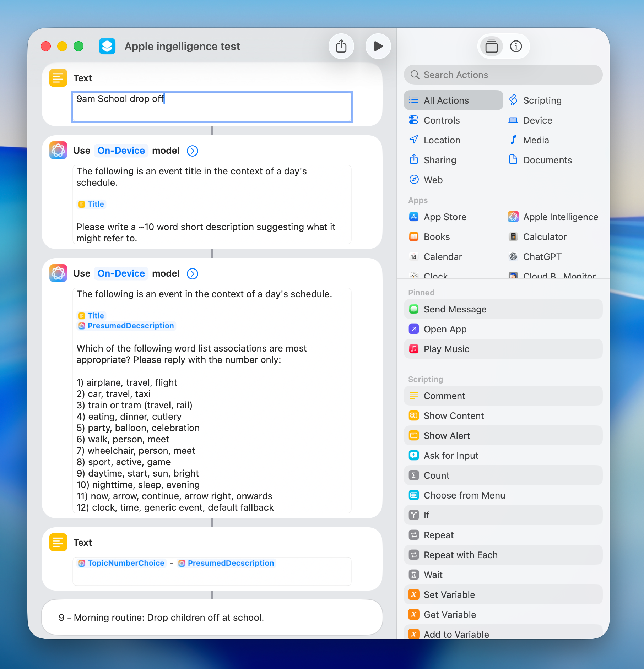Expand details of the first model action
The width and height of the screenshot is (644, 669).
pyautogui.click(x=192, y=151)
